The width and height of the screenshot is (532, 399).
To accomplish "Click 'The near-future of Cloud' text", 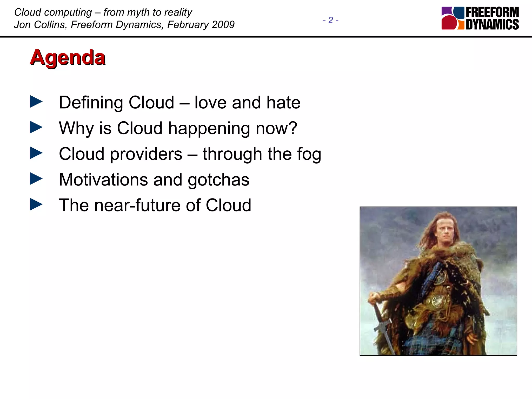I will click(x=155, y=205).
